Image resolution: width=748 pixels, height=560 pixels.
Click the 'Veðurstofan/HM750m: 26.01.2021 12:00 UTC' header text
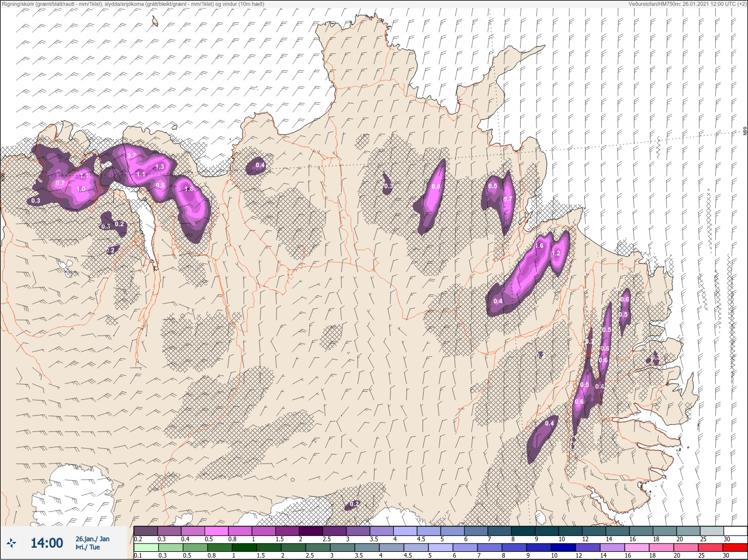pos(688,4)
